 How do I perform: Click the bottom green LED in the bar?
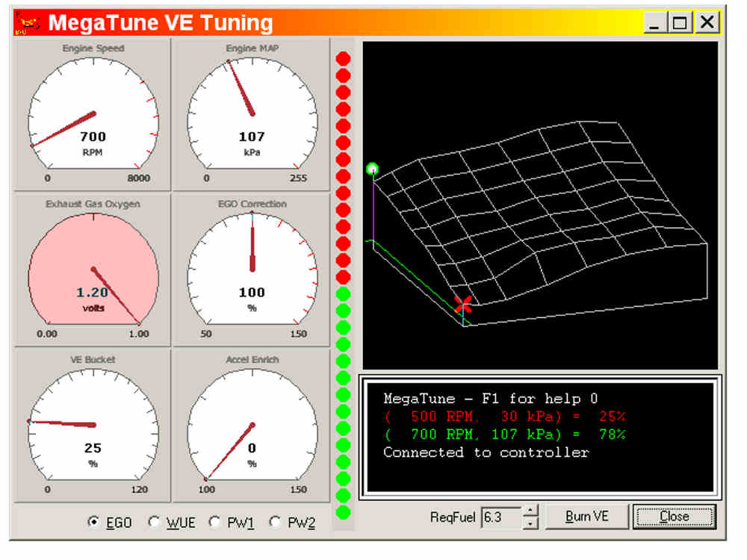click(x=343, y=512)
